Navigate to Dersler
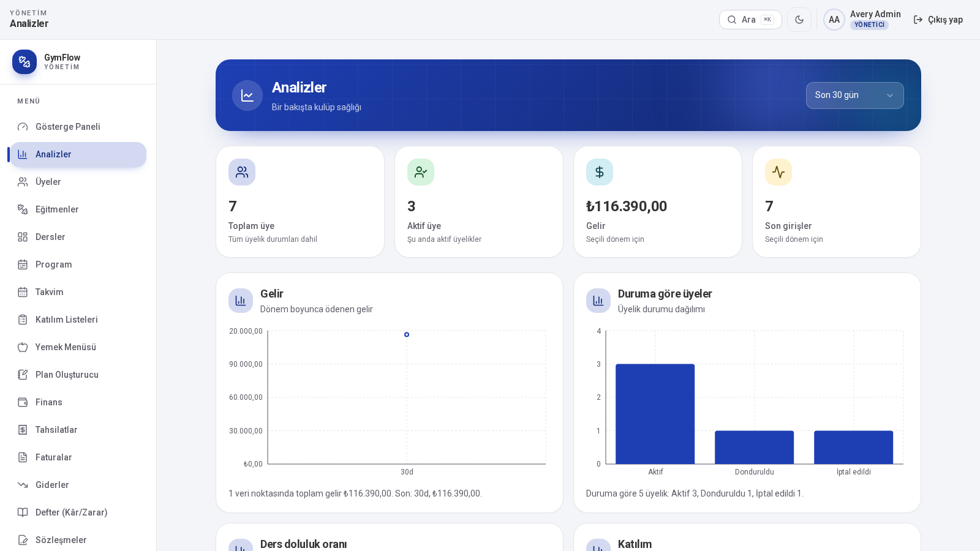This screenshot has width=980, height=551. tap(78, 237)
